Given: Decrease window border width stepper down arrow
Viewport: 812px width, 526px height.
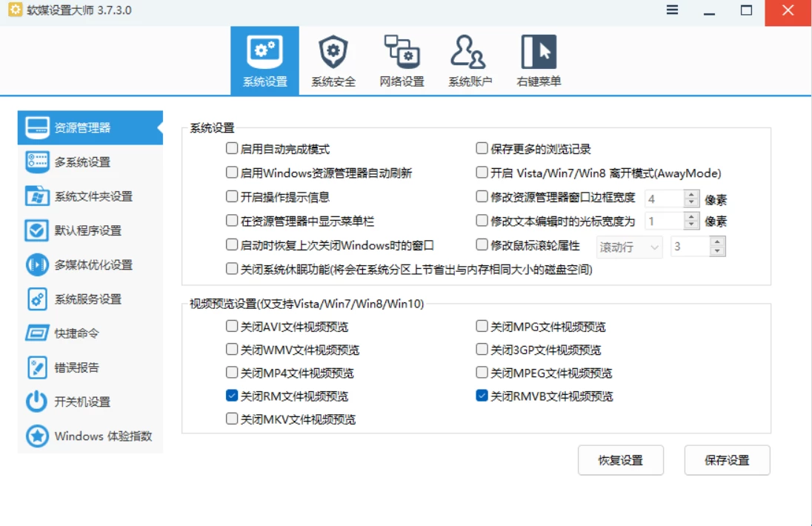Looking at the screenshot, I should [x=691, y=202].
